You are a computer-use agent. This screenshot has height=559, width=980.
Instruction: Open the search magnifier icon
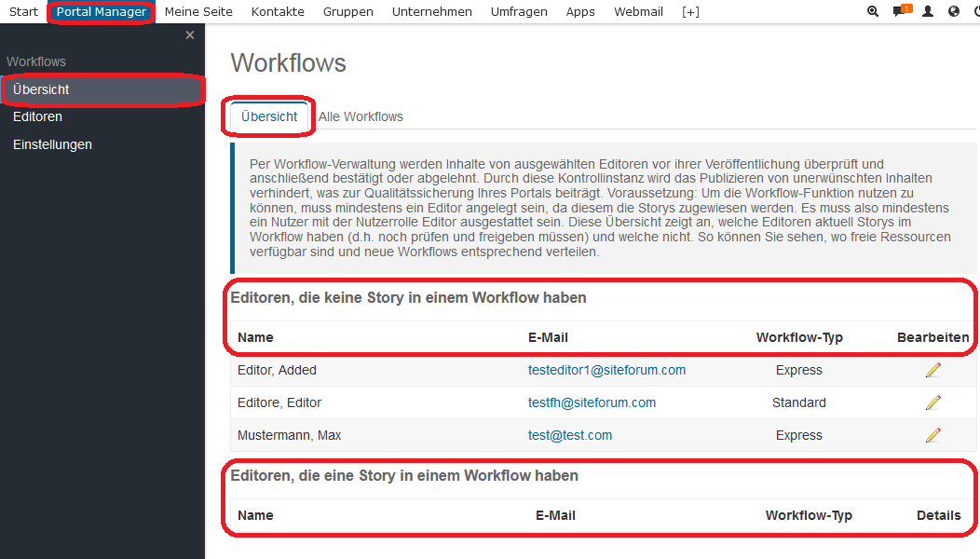(873, 11)
